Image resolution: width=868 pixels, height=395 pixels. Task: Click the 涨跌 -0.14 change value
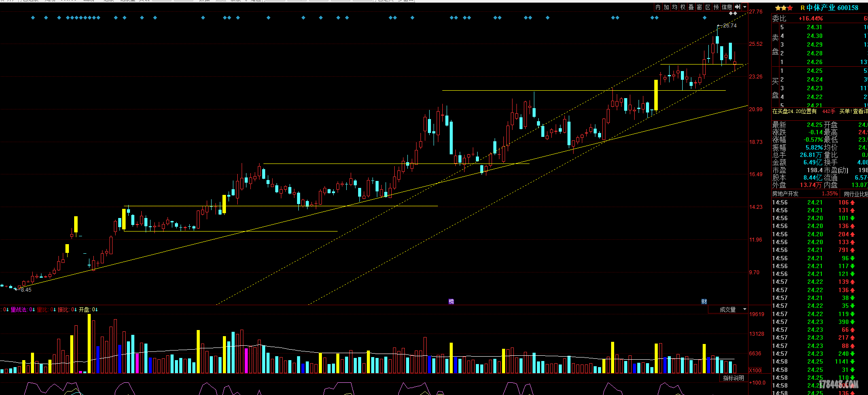(x=815, y=133)
